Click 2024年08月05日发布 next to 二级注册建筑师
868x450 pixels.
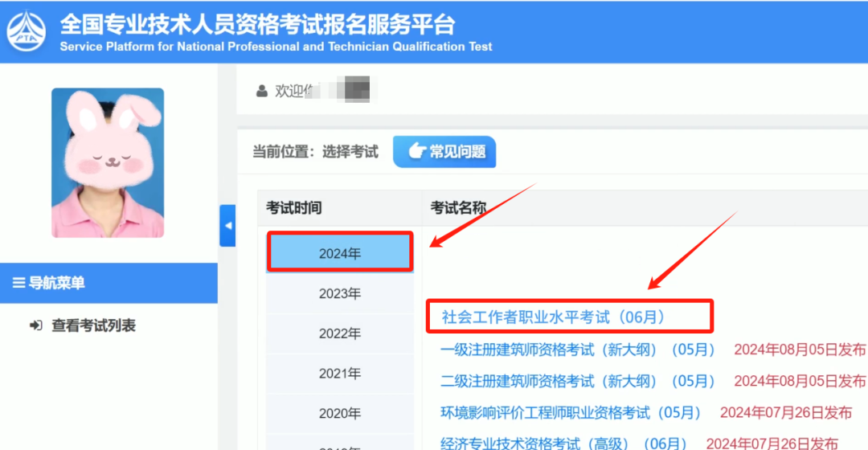800,382
